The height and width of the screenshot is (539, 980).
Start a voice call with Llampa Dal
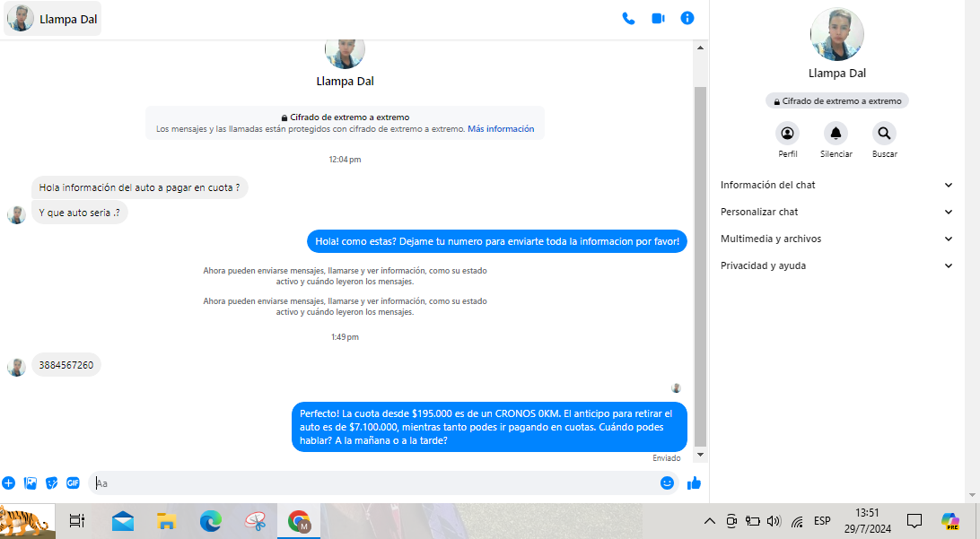pyautogui.click(x=628, y=18)
